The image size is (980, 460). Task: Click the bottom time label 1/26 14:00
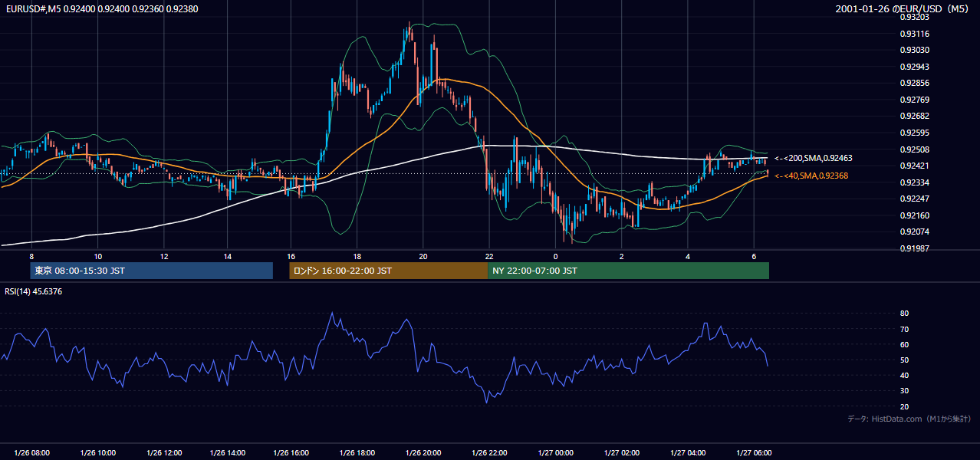pyautogui.click(x=227, y=453)
